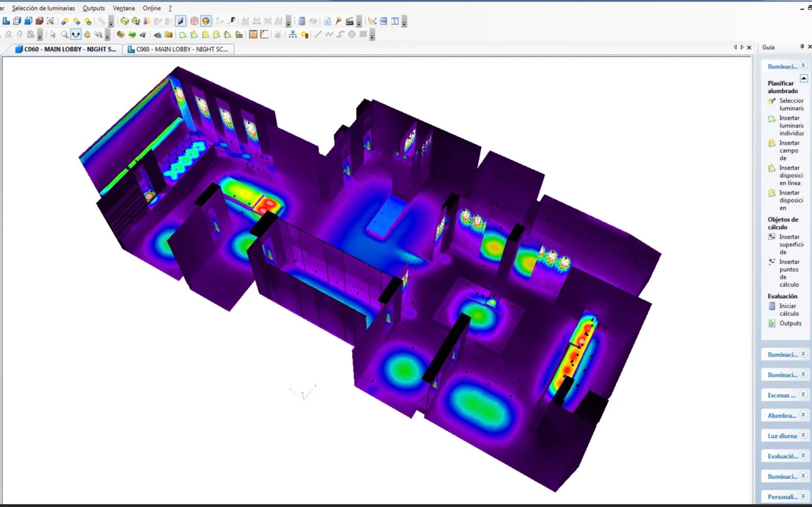Select the hand pan tool
The width and height of the screenshot is (812, 507).
(x=87, y=34)
